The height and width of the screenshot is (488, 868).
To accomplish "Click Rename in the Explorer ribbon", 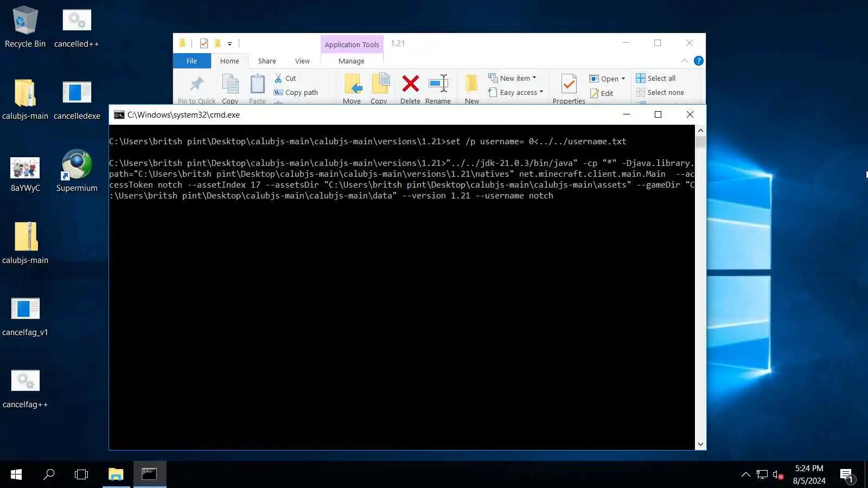I will (438, 89).
